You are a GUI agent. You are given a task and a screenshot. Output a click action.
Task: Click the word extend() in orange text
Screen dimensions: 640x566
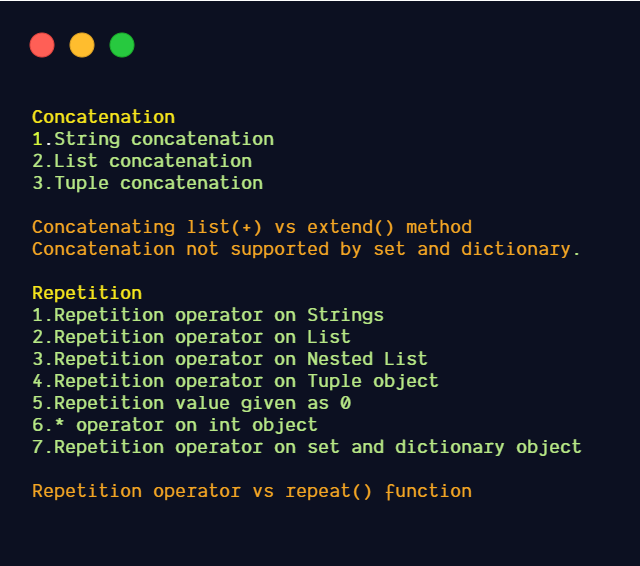[x=351, y=227]
